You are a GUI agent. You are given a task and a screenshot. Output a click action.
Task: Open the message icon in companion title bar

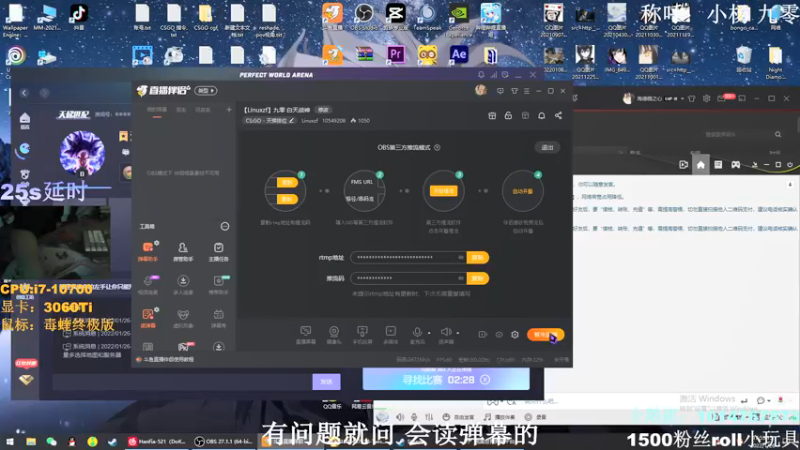(x=500, y=91)
